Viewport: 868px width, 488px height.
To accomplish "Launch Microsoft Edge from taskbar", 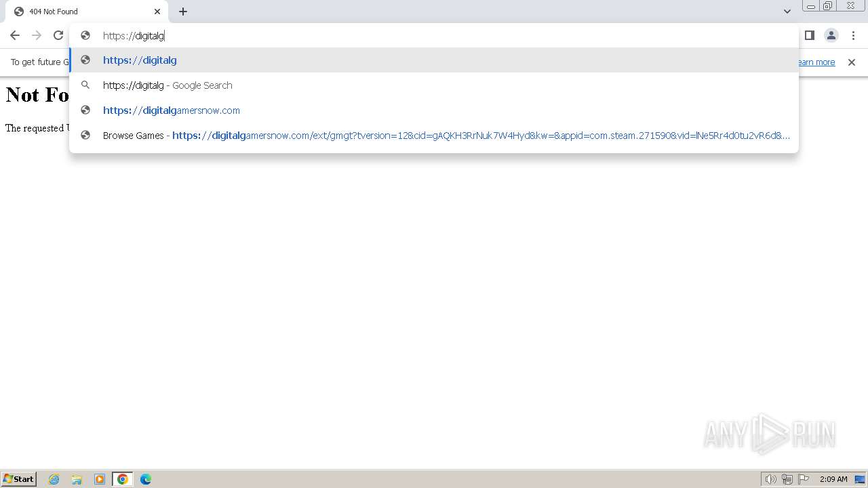I will point(146,479).
